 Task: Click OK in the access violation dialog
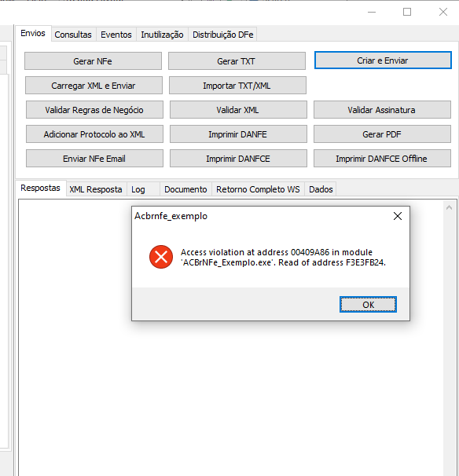point(368,304)
